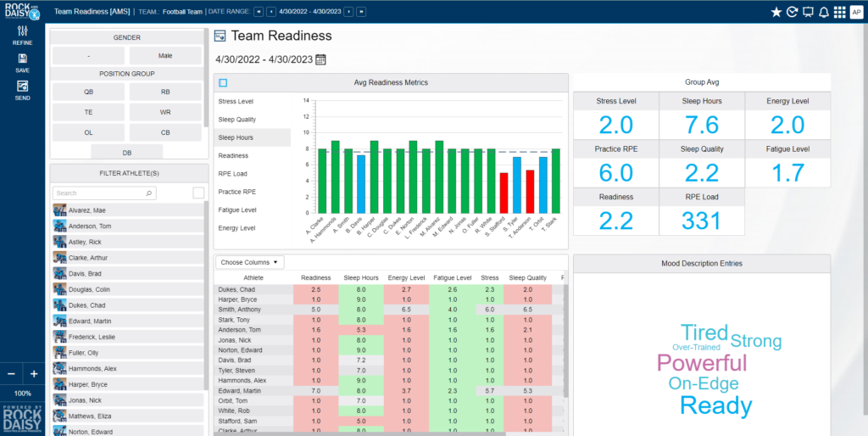Select Energy Level metric in chart list
Screen dimensions: 868x436
coord(252,227)
